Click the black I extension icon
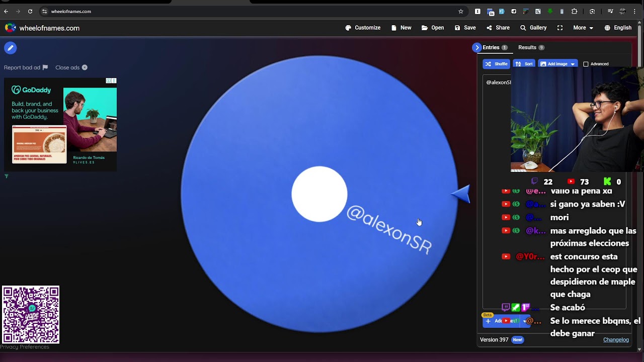Viewport: 644px width, 362px height. 477,11
